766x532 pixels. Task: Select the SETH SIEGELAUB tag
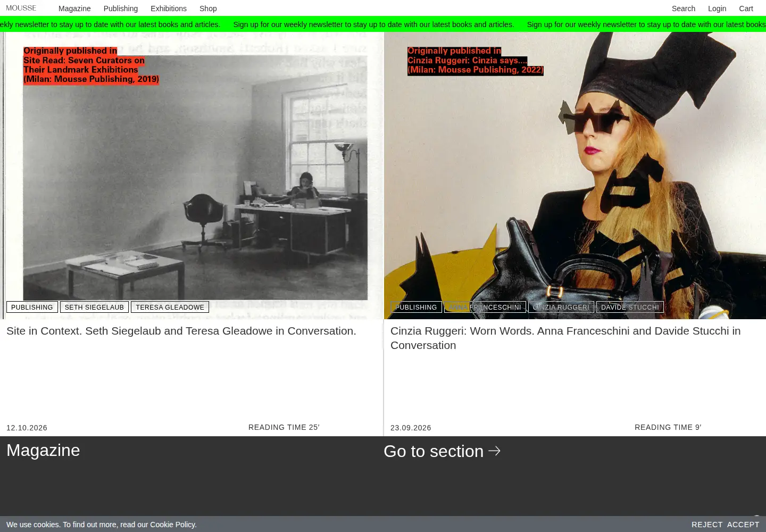[94, 307]
